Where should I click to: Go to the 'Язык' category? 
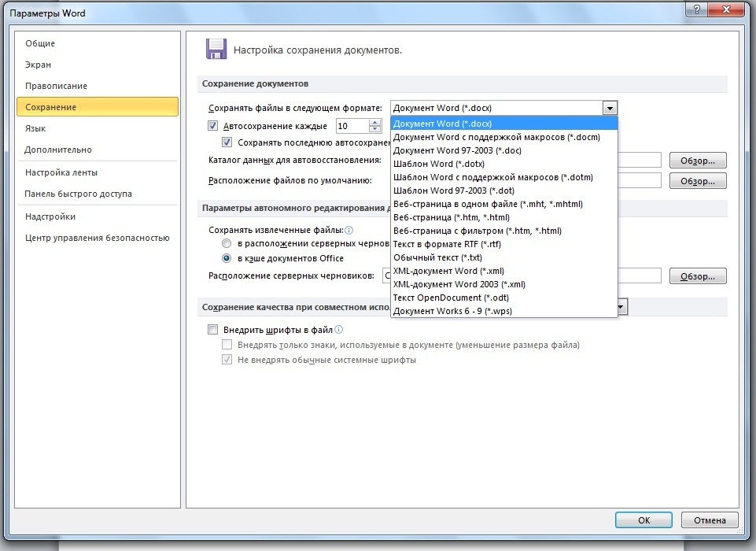coord(98,128)
